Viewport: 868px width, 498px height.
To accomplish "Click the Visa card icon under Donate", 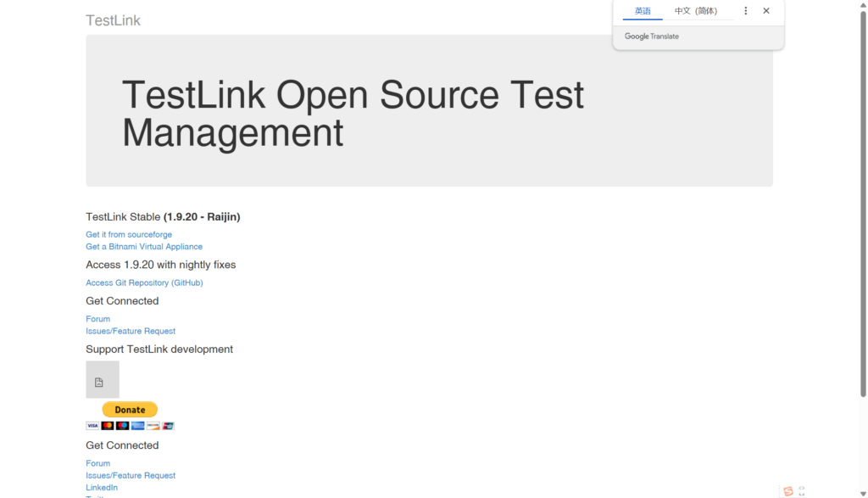I will pos(92,426).
